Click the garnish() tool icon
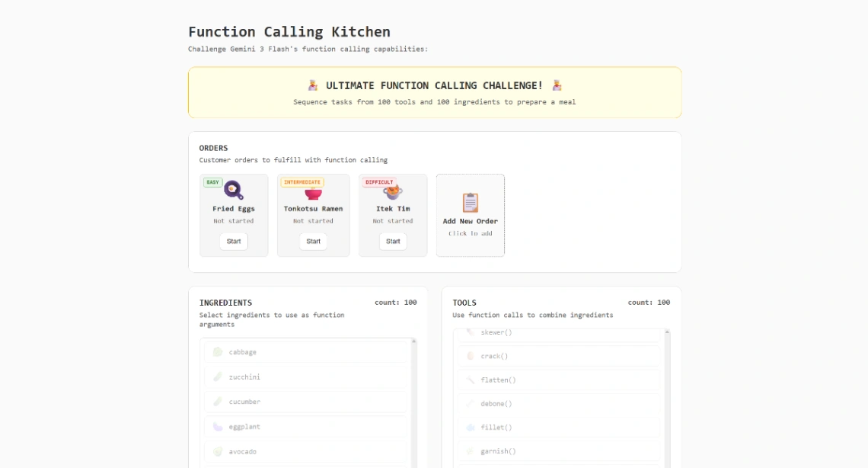Image resolution: width=868 pixels, height=468 pixels. (x=471, y=450)
